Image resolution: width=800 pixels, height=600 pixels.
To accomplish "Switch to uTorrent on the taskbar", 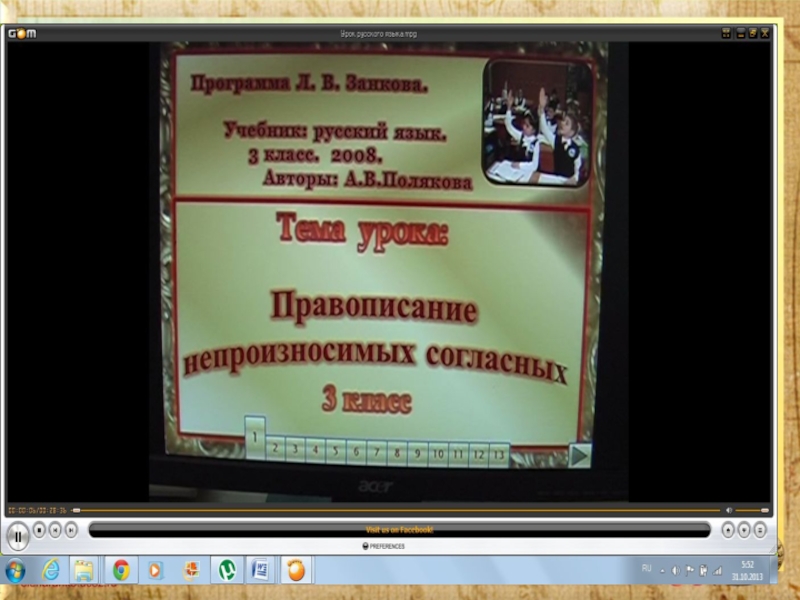I will 227,570.
